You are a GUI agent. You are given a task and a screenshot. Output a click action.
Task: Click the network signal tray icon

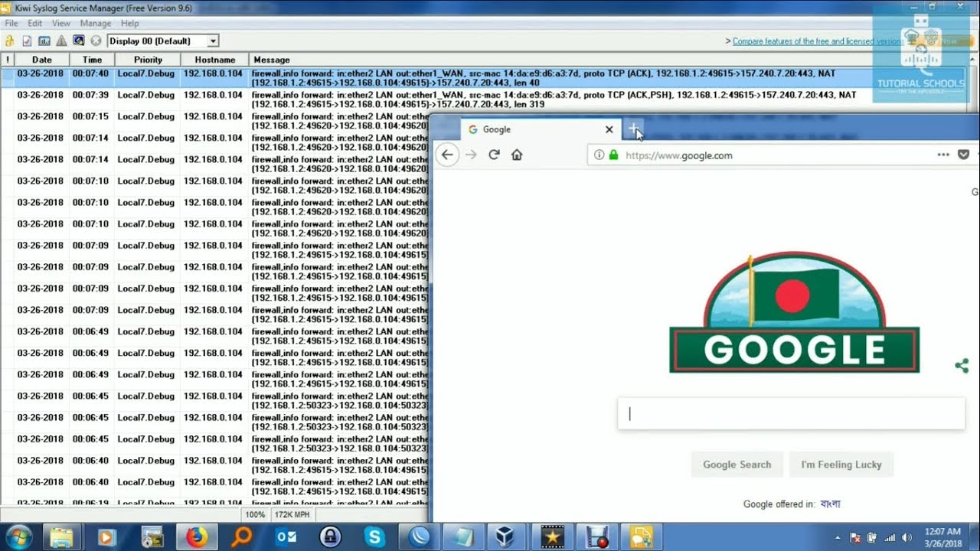click(x=890, y=537)
